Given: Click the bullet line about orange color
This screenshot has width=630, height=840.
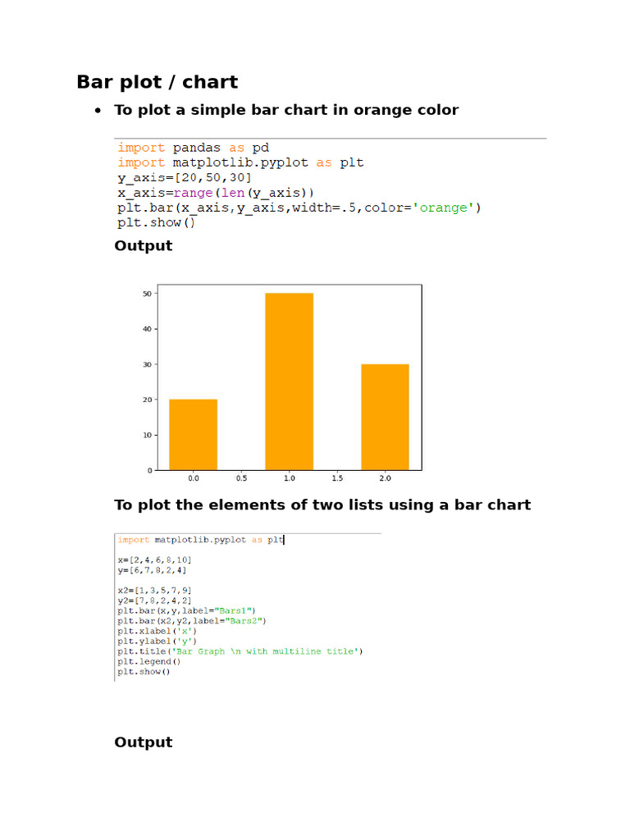Looking at the screenshot, I should [286, 110].
